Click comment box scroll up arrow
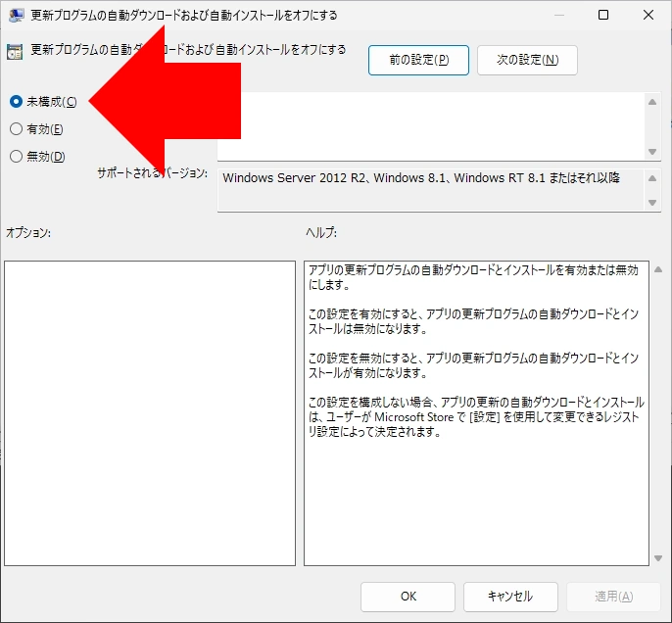Screen dimensions: 672x623 (652, 102)
